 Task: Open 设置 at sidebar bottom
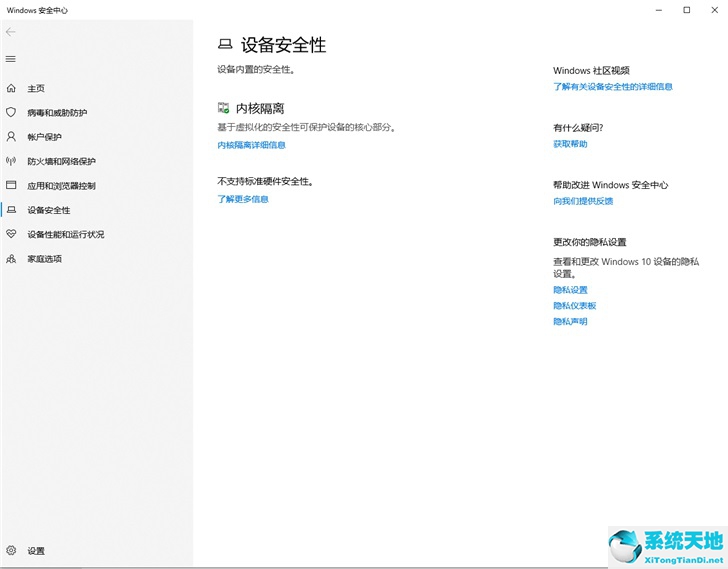point(36,551)
